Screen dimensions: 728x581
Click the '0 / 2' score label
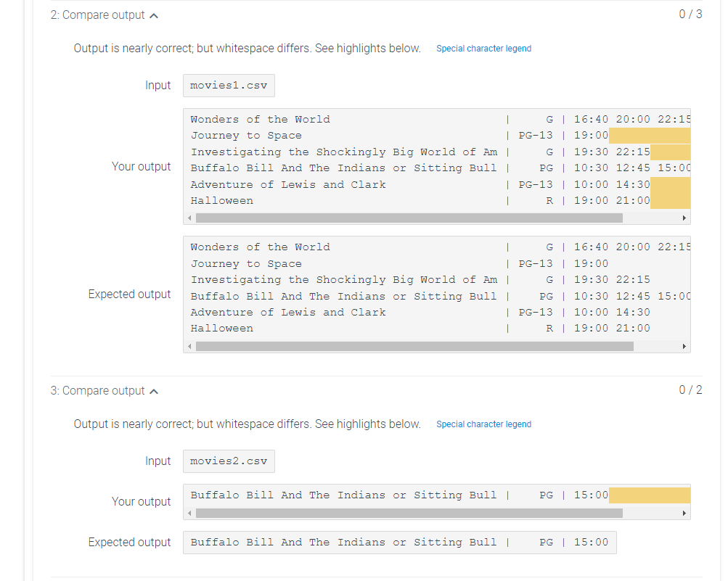[x=690, y=390]
